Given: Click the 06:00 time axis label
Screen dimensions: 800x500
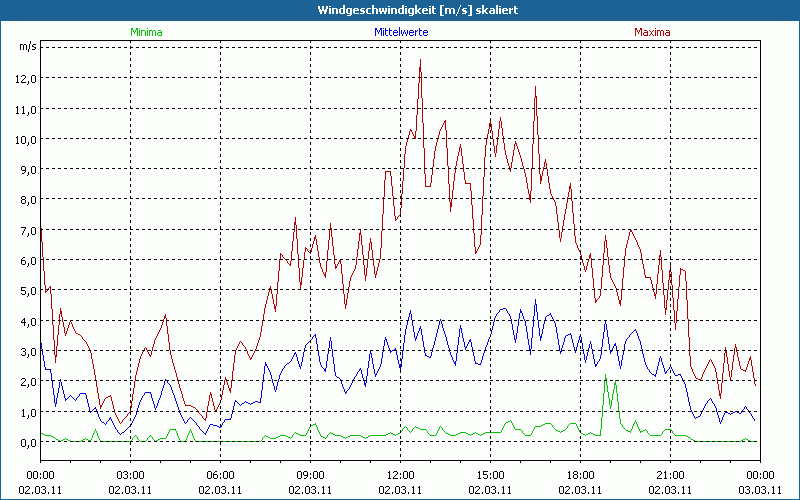Looking at the screenshot, I should 220,476.
